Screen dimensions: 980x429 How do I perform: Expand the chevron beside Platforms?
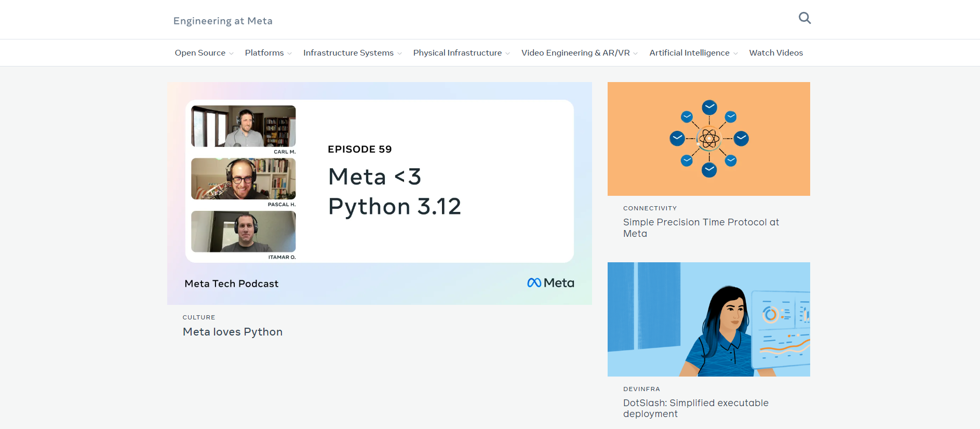289,53
